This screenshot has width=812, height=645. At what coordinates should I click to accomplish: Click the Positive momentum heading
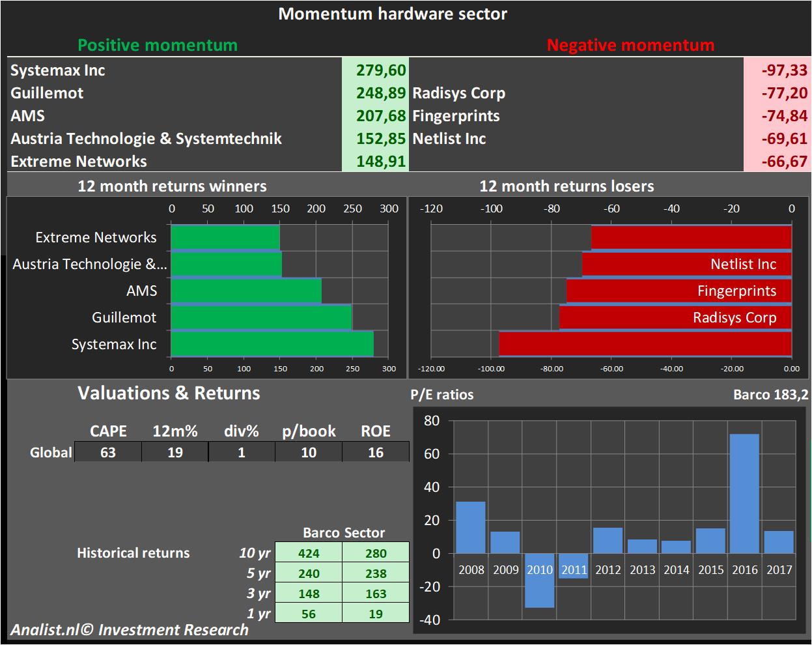click(158, 45)
